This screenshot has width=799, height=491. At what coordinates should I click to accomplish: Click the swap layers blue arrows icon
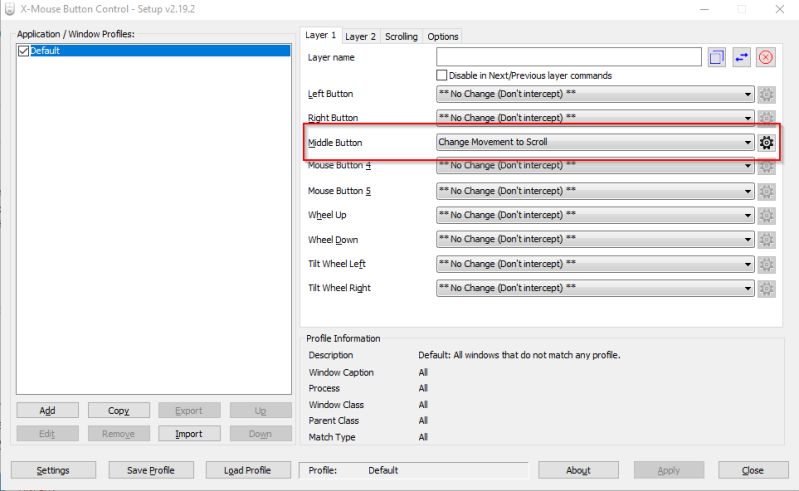coord(741,57)
